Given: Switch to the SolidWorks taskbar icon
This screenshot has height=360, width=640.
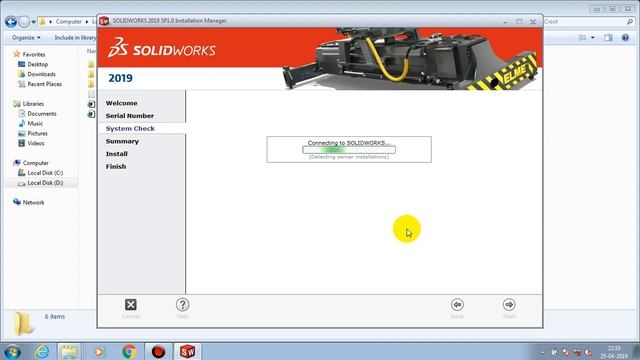Looking at the screenshot, I should coord(187,351).
